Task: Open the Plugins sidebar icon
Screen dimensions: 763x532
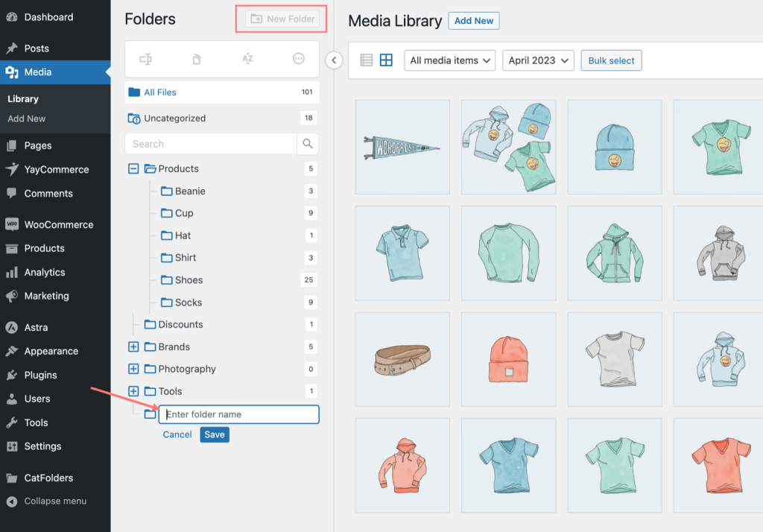Action: (12, 375)
